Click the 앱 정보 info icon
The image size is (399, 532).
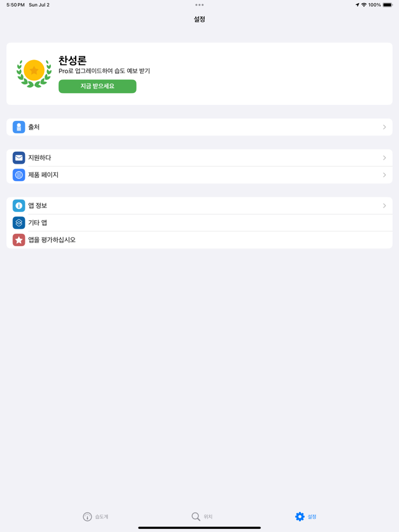(19, 206)
